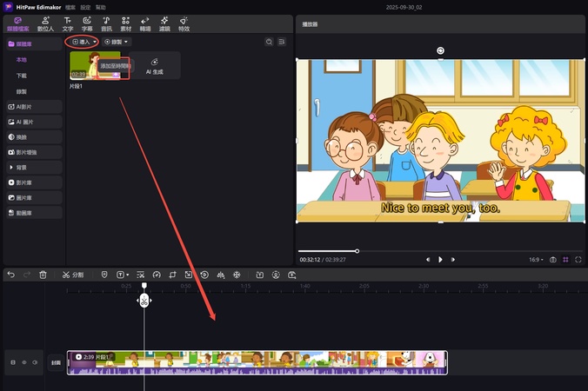Delete the selected clip with trash icon

(x=43, y=275)
